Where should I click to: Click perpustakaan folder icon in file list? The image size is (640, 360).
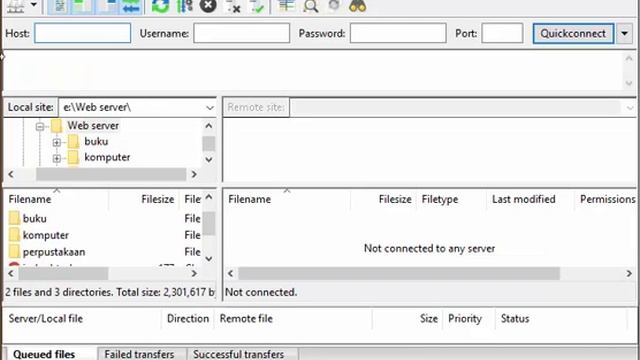[14, 252]
